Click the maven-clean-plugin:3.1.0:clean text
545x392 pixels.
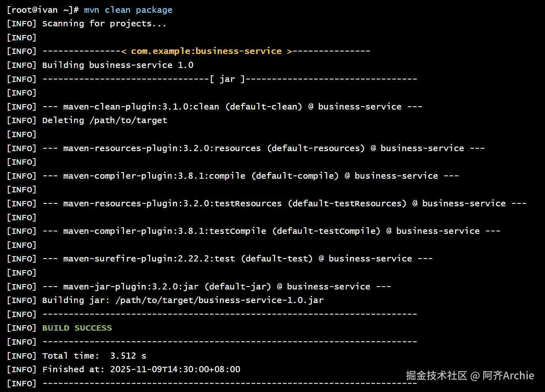pos(141,107)
